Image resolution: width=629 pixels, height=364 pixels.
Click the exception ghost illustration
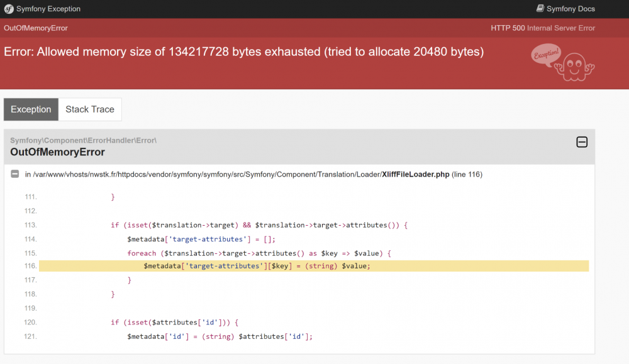click(x=563, y=62)
